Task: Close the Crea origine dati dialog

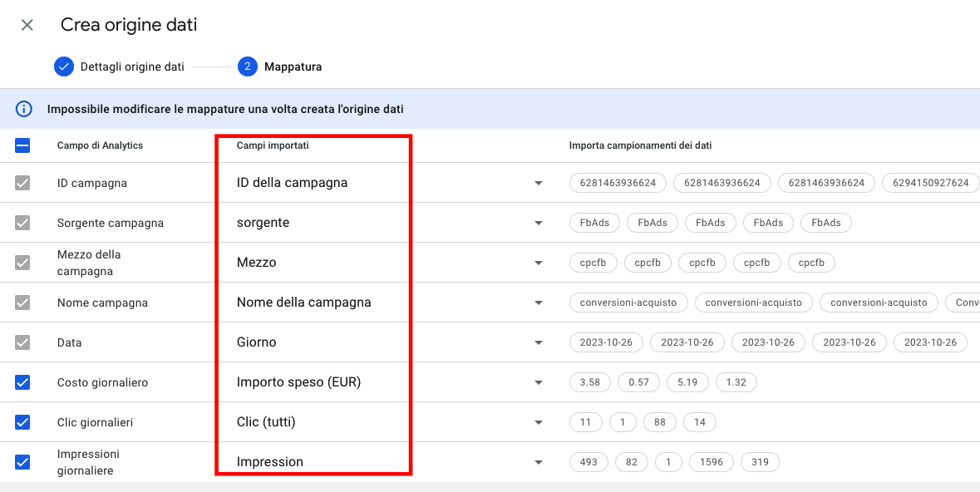Action: pyautogui.click(x=27, y=26)
